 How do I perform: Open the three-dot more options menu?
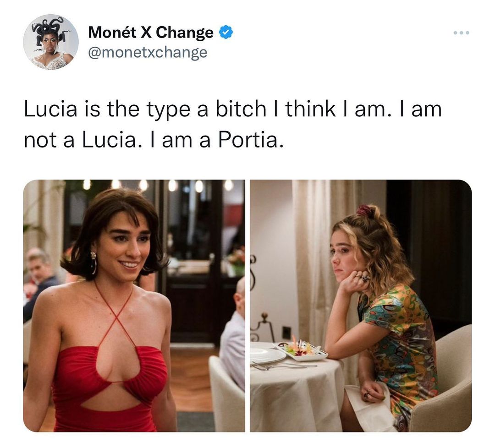pyautogui.click(x=461, y=33)
